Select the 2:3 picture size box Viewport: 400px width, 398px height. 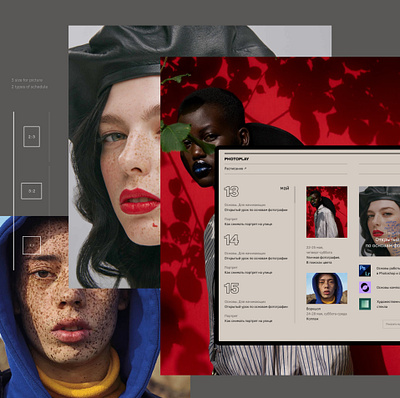31,136
